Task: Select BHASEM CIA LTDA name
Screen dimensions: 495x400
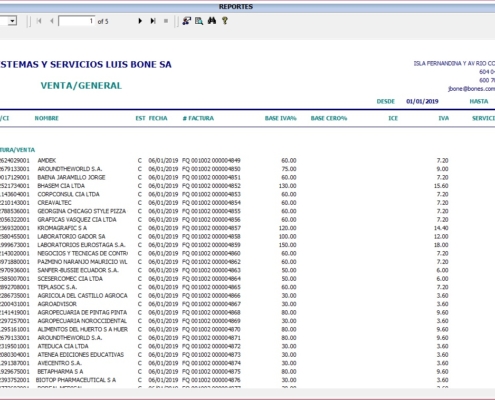Action: (61, 186)
